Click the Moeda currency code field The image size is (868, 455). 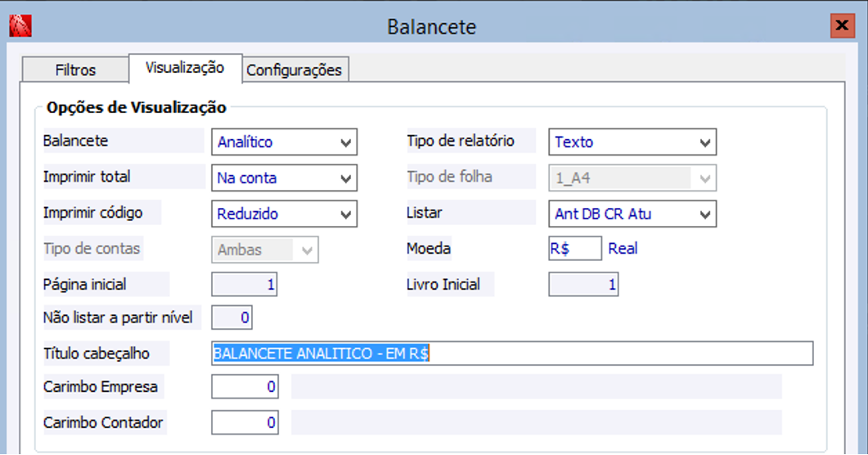click(574, 249)
